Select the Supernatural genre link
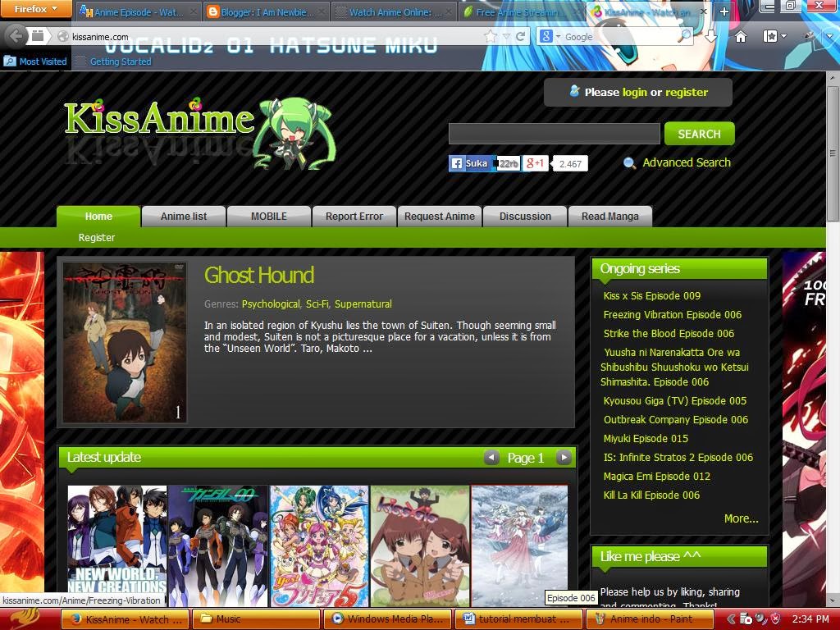Image resolution: width=840 pixels, height=630 pixels. pyautogui.click(x=363, y=304)
